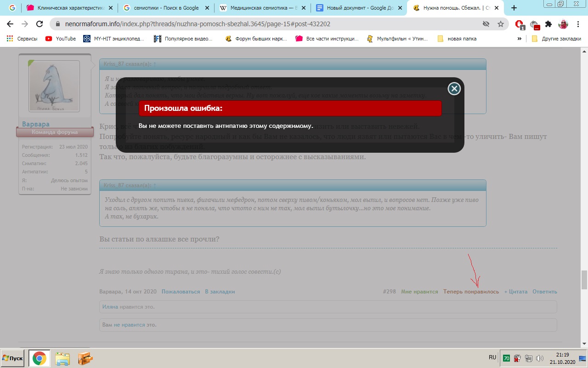Open the Extensions puzzle piece icon
The width and height of the screenshot is (588, 368).
point(548,24)
